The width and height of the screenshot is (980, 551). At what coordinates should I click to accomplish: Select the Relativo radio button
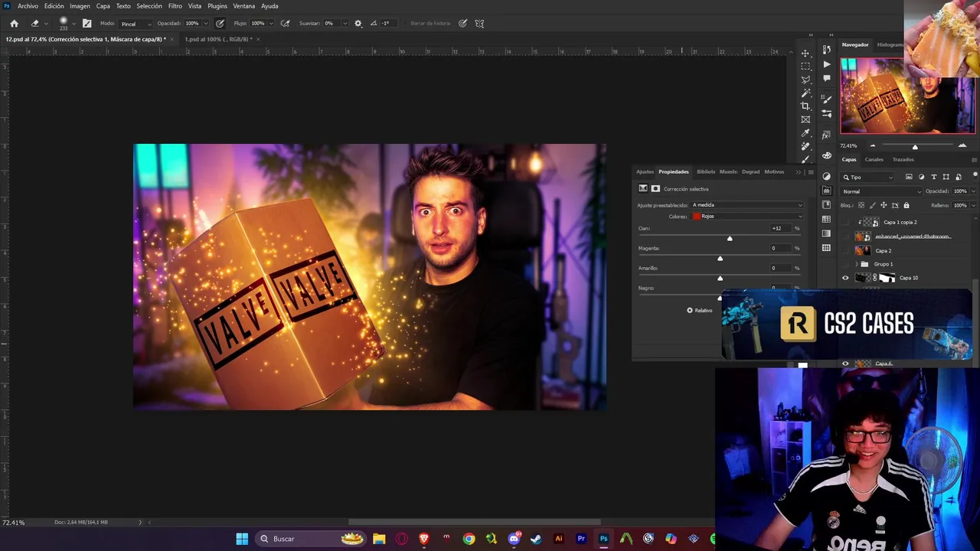click(x=690, y=311)
